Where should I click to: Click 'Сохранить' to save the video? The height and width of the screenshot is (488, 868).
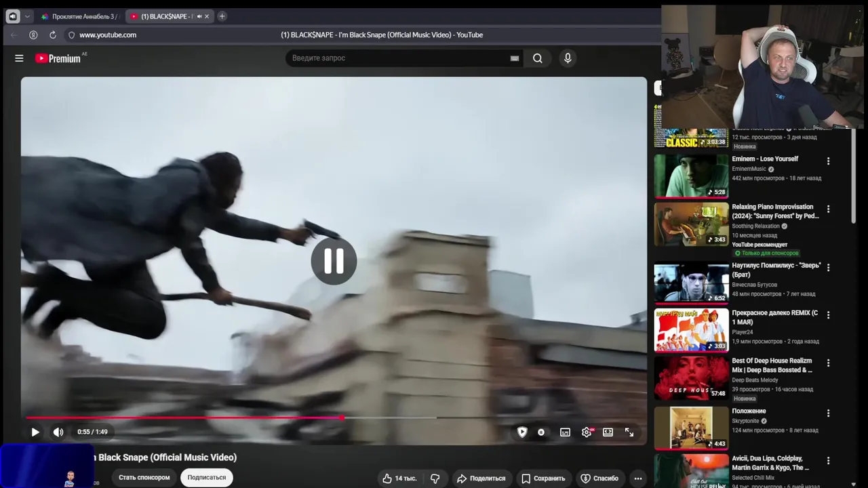(x=543, y=479)
